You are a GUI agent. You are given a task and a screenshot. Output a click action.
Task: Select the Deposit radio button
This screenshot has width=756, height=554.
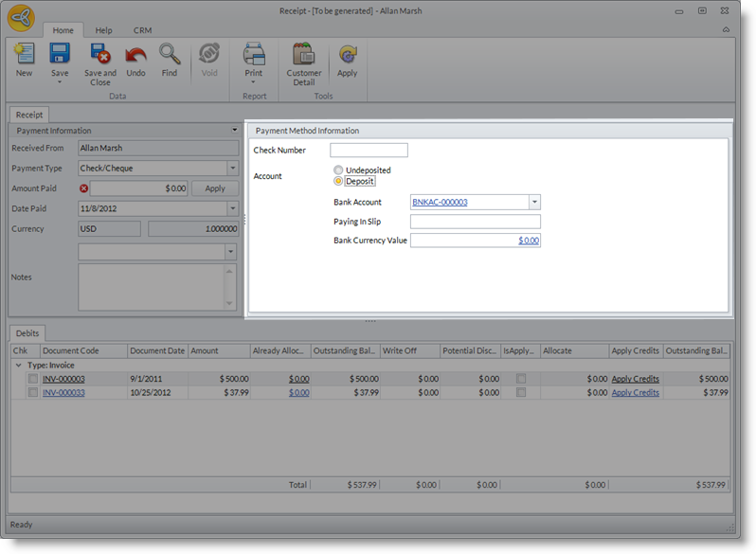point(339,181)
